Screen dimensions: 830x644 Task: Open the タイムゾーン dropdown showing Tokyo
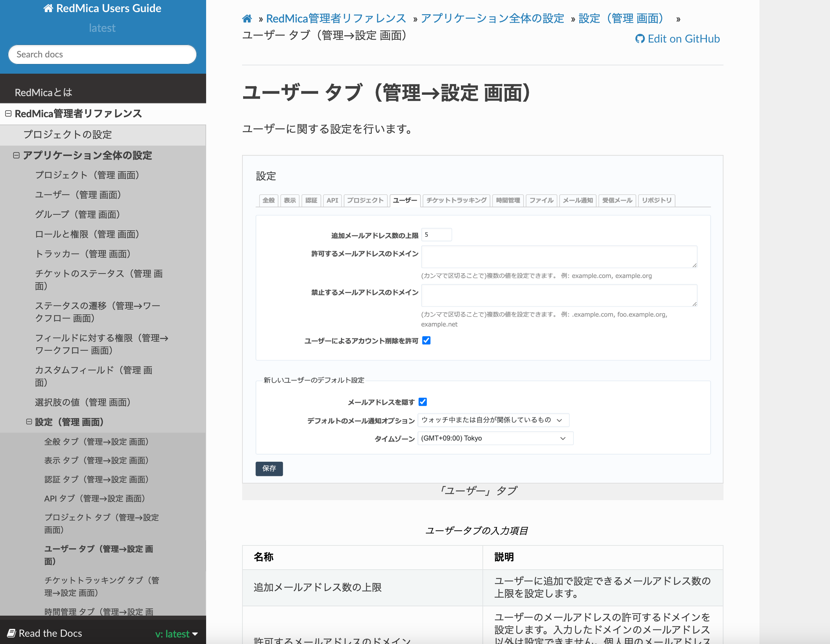coord(495,438)
